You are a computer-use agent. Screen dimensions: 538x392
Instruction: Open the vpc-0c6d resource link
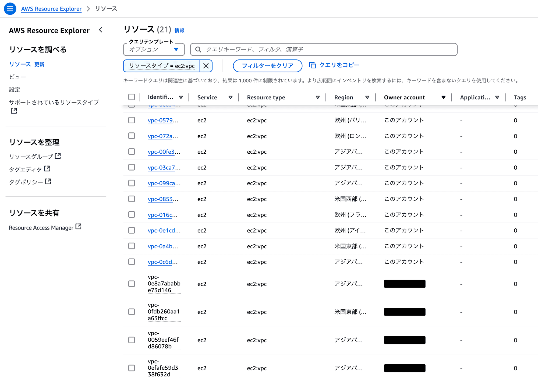click(162, 262)
